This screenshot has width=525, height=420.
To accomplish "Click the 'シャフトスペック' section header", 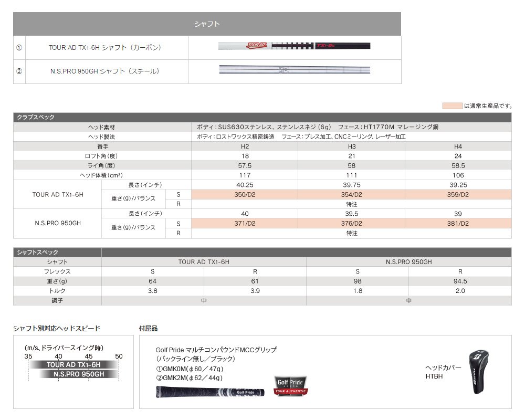I will pyautogui.click(x=37, y=252).
